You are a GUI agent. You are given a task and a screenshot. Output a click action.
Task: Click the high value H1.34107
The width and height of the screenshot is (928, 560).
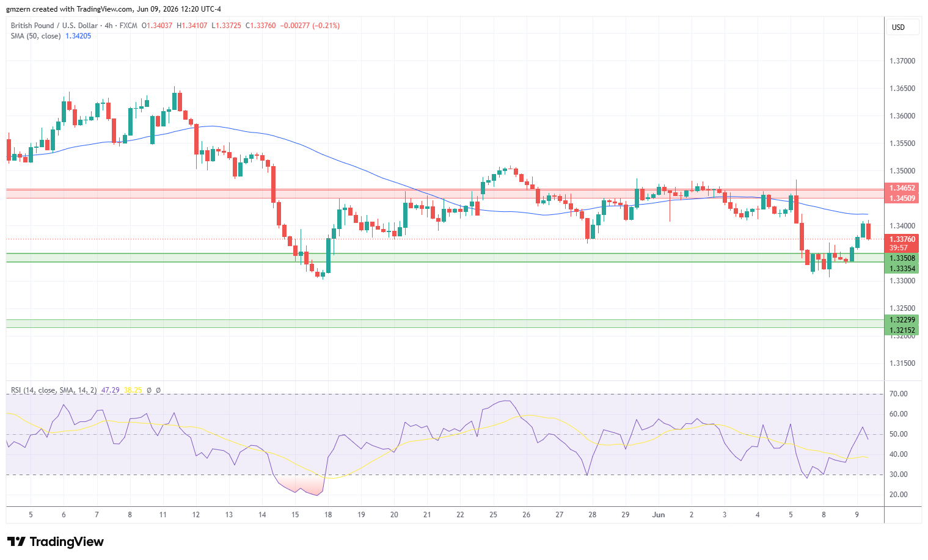point(192,26)
